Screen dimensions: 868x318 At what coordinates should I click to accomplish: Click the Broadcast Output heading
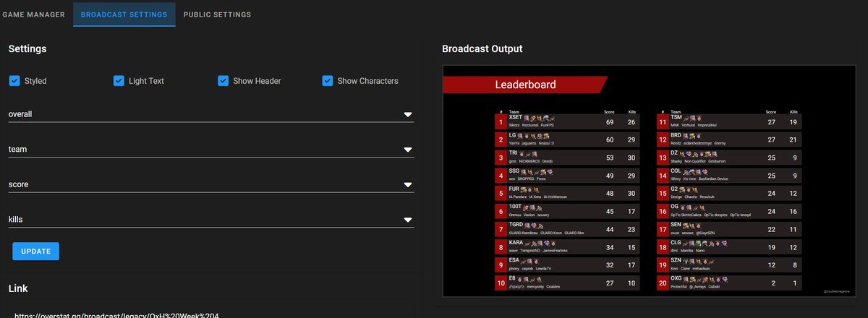482,48
